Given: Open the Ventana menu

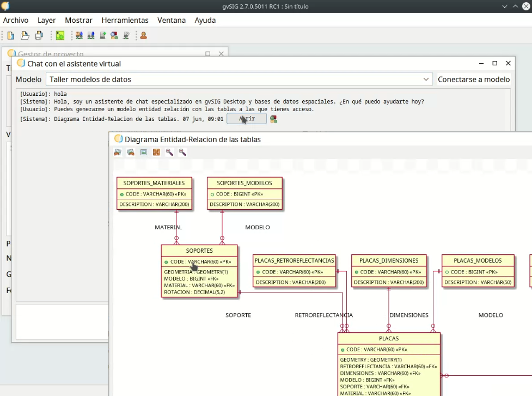Looking at the screenshot, I should 172,20.
